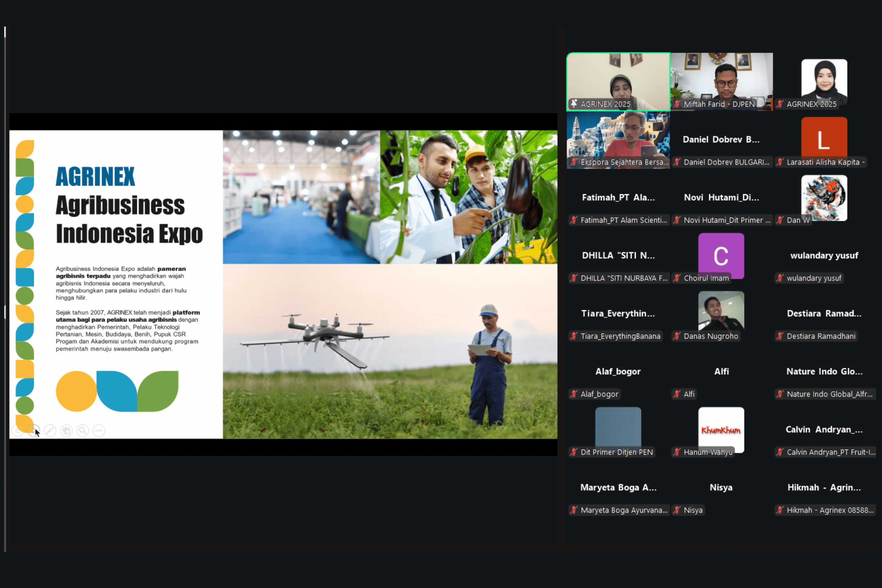Click muted mic icon beside DHILLA "SITI NURBAYA F...
Screen dimensions: 882x588
tap(574, 278)
